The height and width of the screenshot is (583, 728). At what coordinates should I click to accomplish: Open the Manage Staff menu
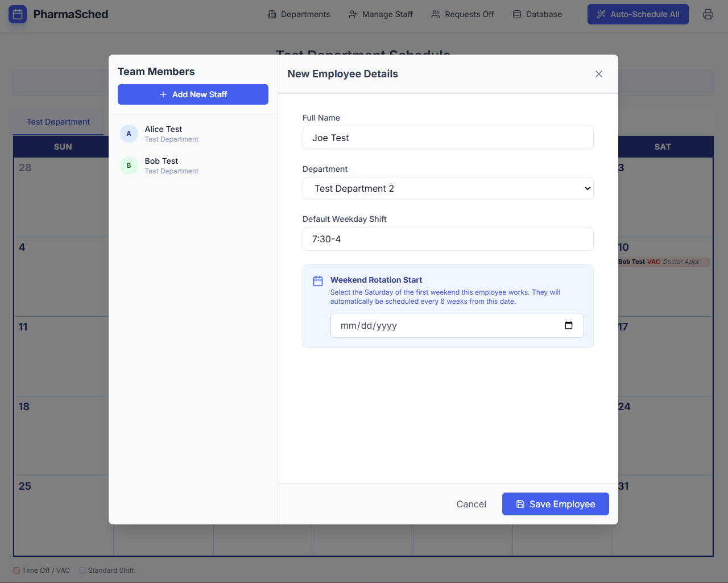(x=380, y=14)
